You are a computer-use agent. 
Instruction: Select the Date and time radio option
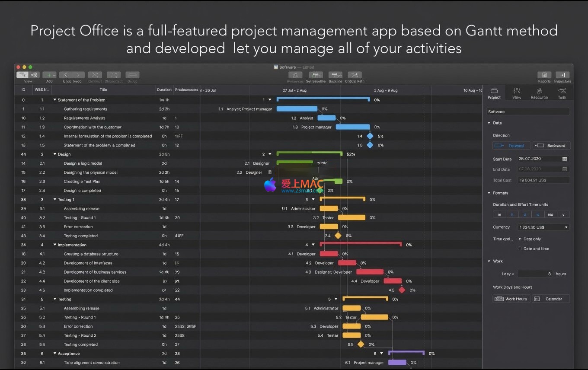coord(520,249)
